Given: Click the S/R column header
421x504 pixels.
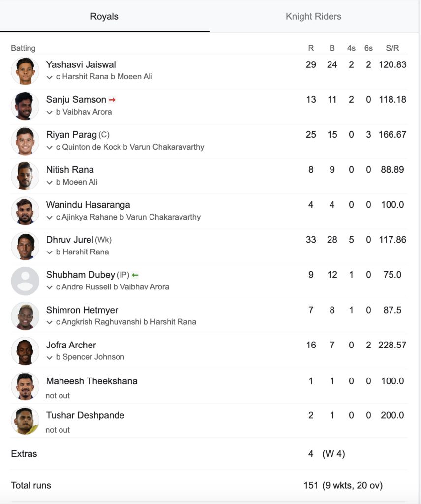Looking at the screenshot, I should click(392, 48).
